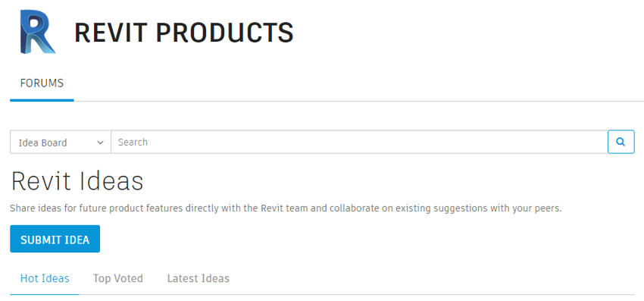This screenshot has width=644, height=301.
Task: Click the word REVIT in the header title
Action: pyautogui.click(x=111, y=33)
